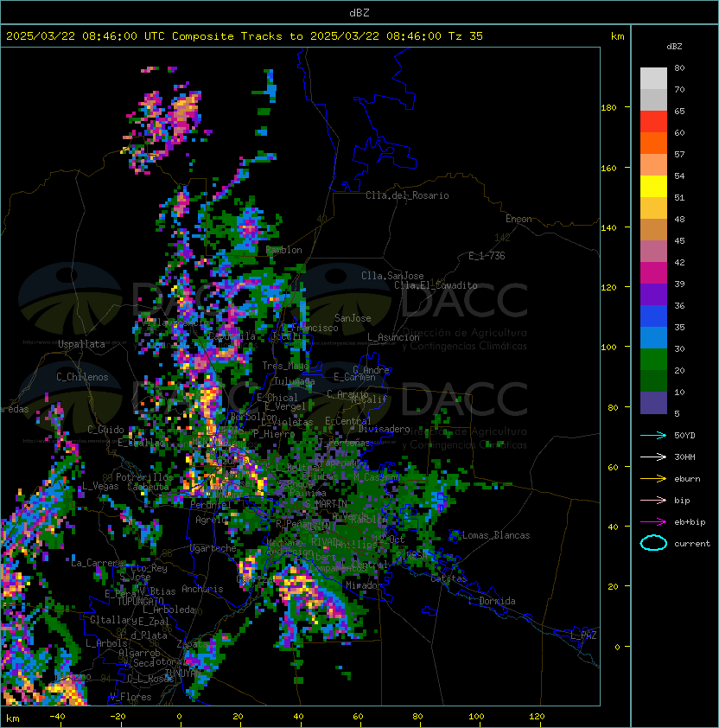
Task: Click the 'Anchoris' map label
Action: (x=202, y=589)
